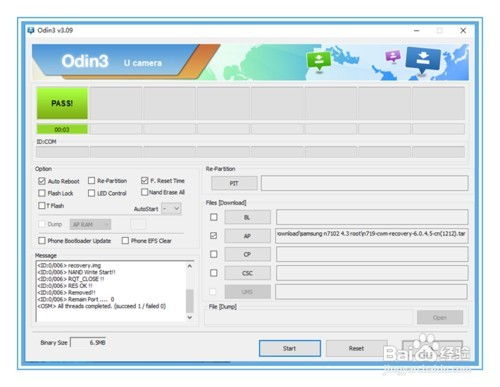This screenshot has height=387, width=500.
Task: Uncheck the AP file checkbox
Action: 214,236
